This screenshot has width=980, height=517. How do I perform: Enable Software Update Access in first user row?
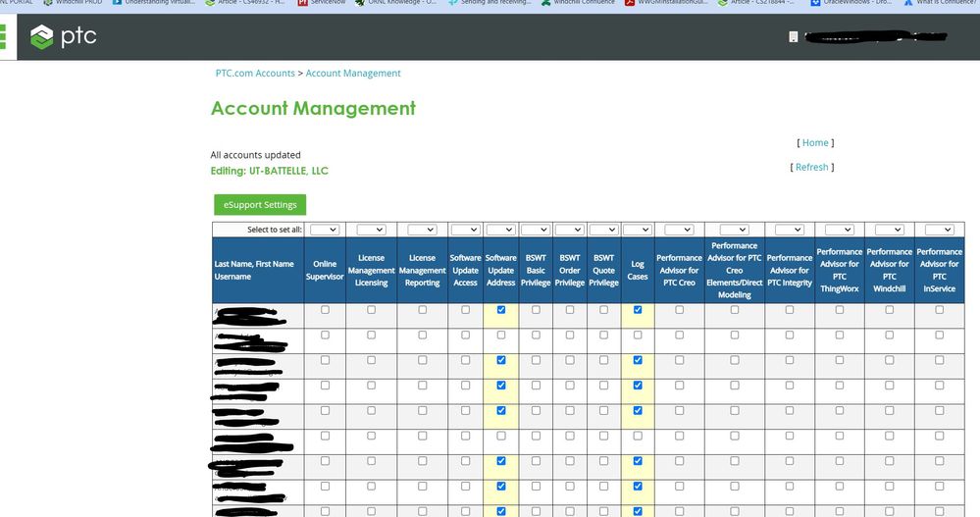point(466,309)
